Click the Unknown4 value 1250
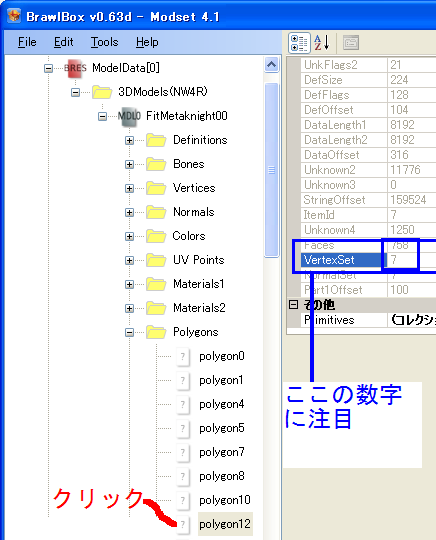Screen dimensions: 436x540 coord(402,230)
